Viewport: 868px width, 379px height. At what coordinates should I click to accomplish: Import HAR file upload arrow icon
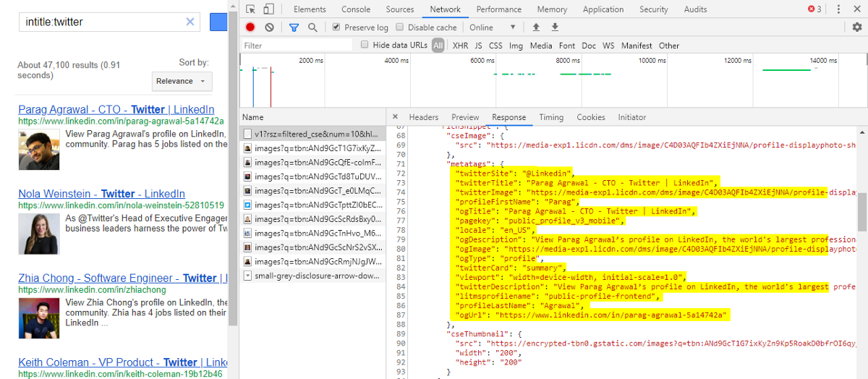click(536, 27)
